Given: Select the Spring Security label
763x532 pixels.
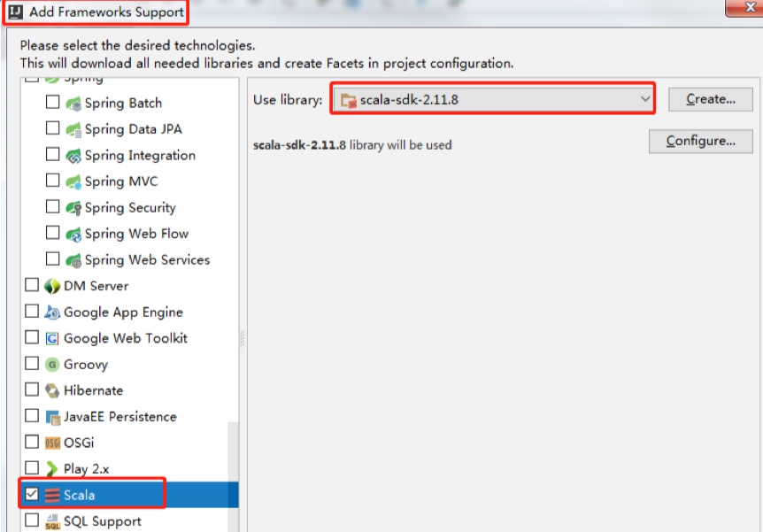Looking at the screenshot, I should [x=130, y=208].
